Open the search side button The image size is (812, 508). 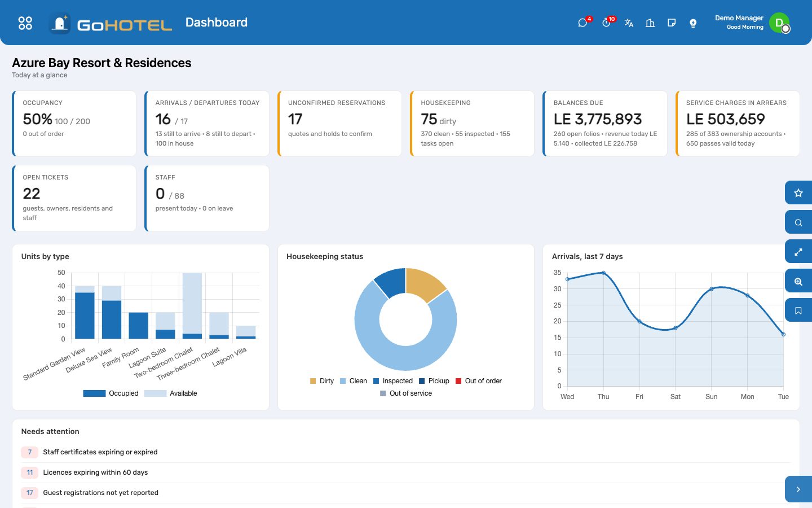(x=798, y=222)
